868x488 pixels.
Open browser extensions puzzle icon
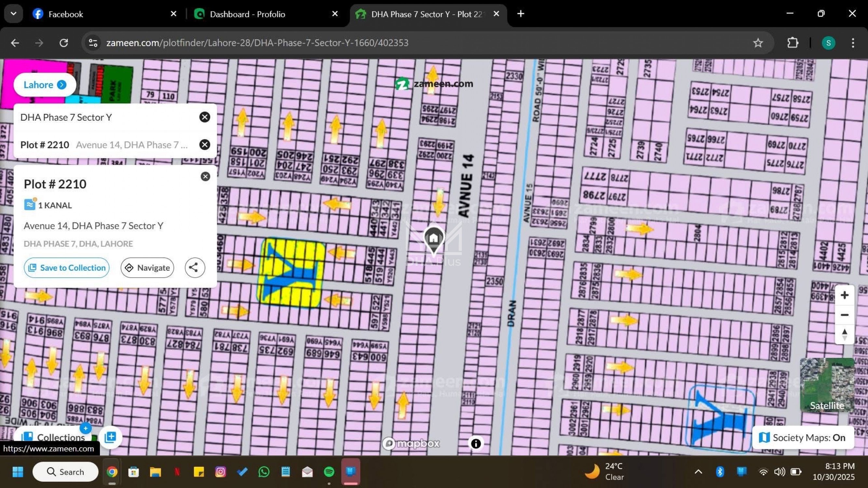tap(792, 43)
